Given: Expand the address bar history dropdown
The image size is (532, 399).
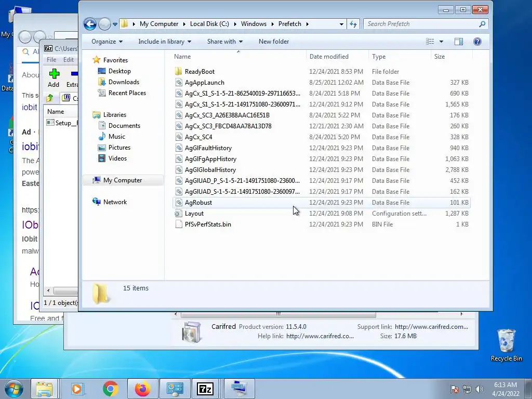Looking at the screenshot, I should pos(341,24).
